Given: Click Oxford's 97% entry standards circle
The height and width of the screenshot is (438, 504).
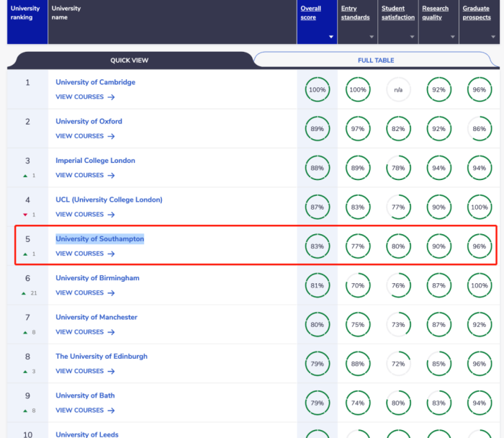Looking at the screenshot, I should coord(358,129).
